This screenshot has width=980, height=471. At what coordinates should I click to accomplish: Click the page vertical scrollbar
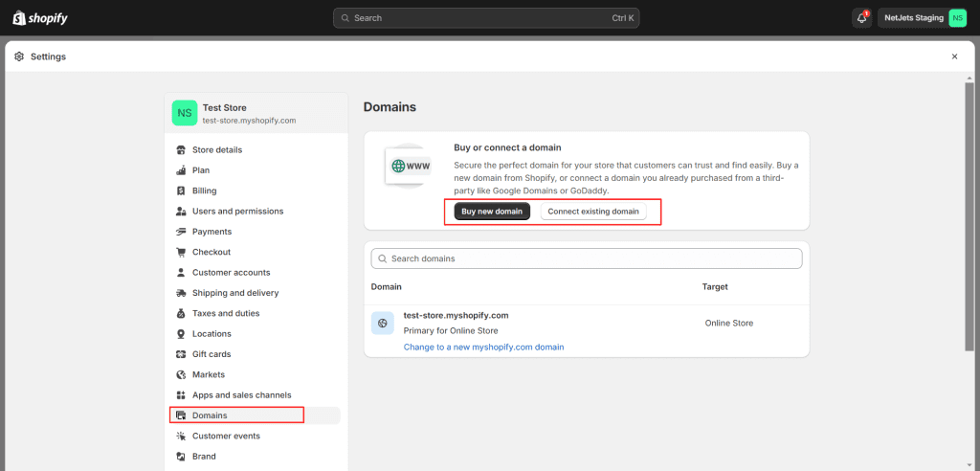coord(969,215)
